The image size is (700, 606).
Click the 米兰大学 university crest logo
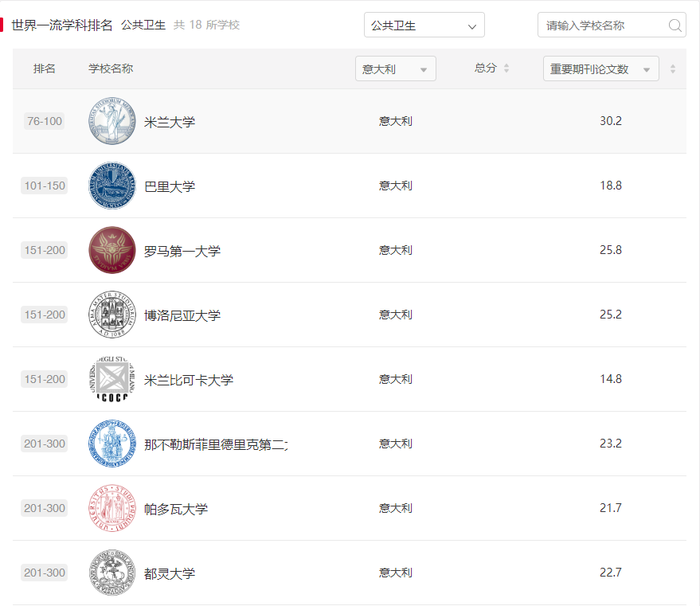point(111,120)
